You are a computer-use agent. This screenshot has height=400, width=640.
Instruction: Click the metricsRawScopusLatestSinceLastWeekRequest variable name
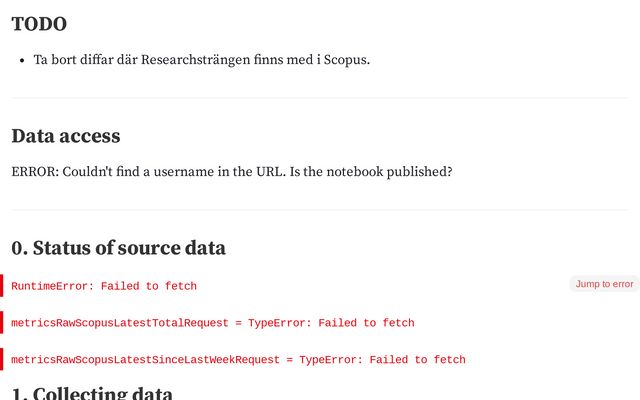pyautogui.click(x=145, y=360)
